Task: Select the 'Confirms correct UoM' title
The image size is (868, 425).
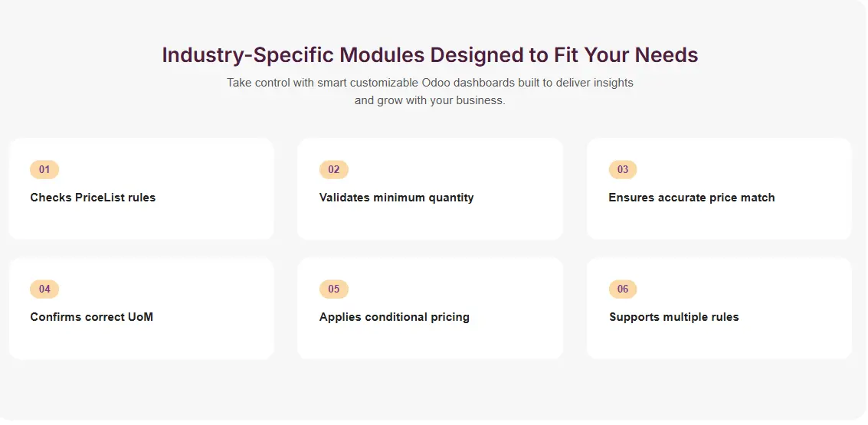Action: 92,317
